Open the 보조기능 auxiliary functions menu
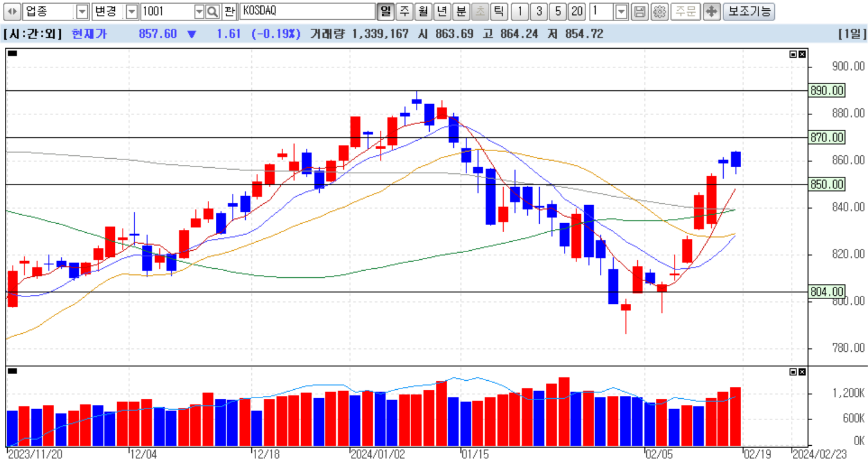This screenshot has height=462, width=868. (x=748, y=11)
